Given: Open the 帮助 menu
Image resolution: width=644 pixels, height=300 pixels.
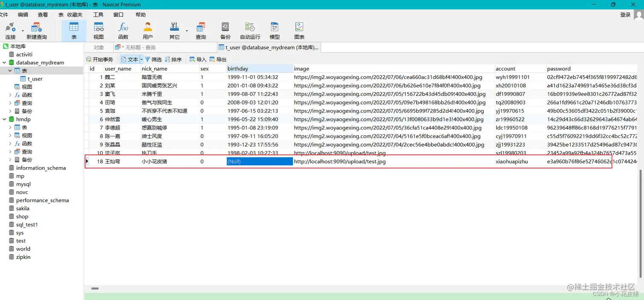Looking at the screenshot, I should click(141, 14).
